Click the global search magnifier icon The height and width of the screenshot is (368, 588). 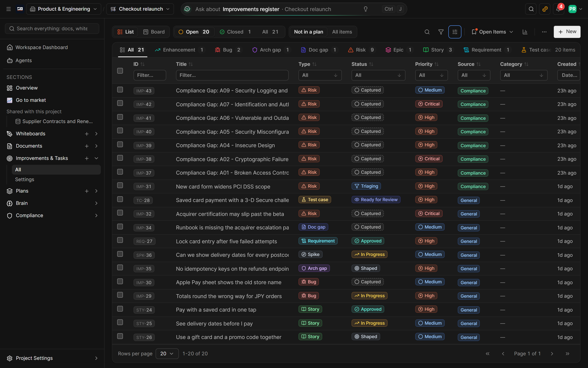click(x=531, y=9)
